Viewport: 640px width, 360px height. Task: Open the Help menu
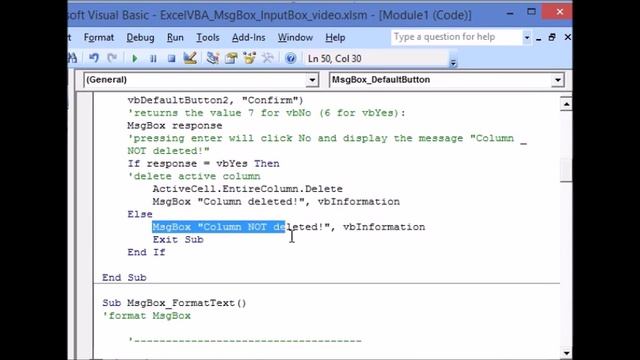pos(335,38)
